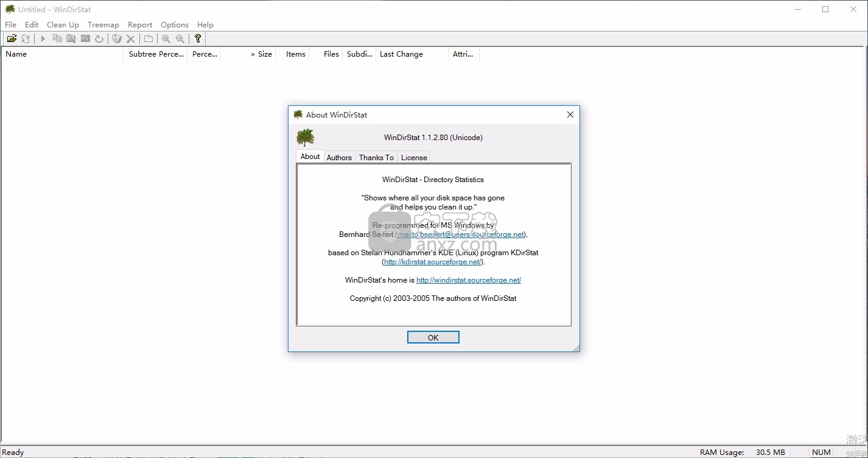Click the Explorer Here toolbar icon
This screenshot has width=868, height=458.
pyautogui.click(x=71, y=38)
